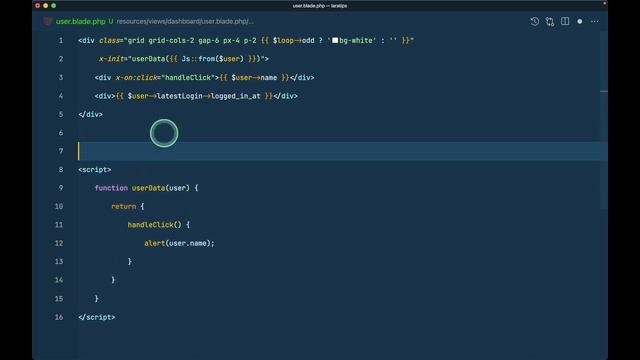Image resolution: width=640 pixels, height=360 pixels.
Task: Click 'logged_in_at' on line 4
Action: [x=236, y=96]
